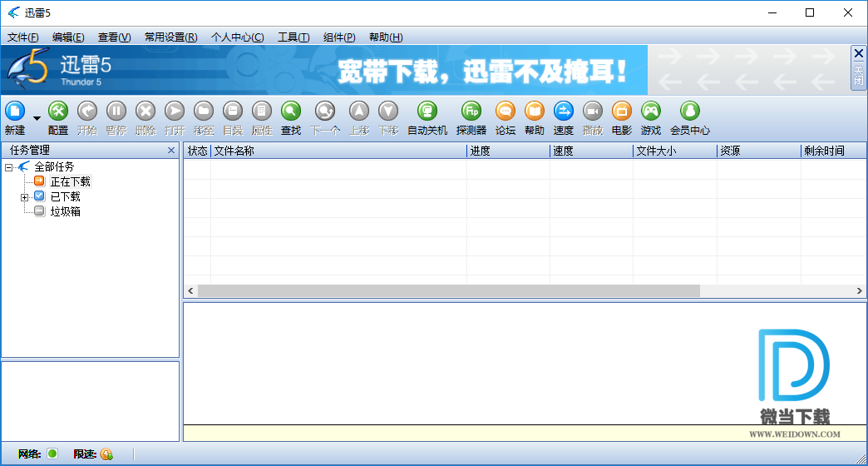The width and height of the screenshot is (868, 466).
Task: Click the 开始 start toolbar icon
Action: [87, 112]
